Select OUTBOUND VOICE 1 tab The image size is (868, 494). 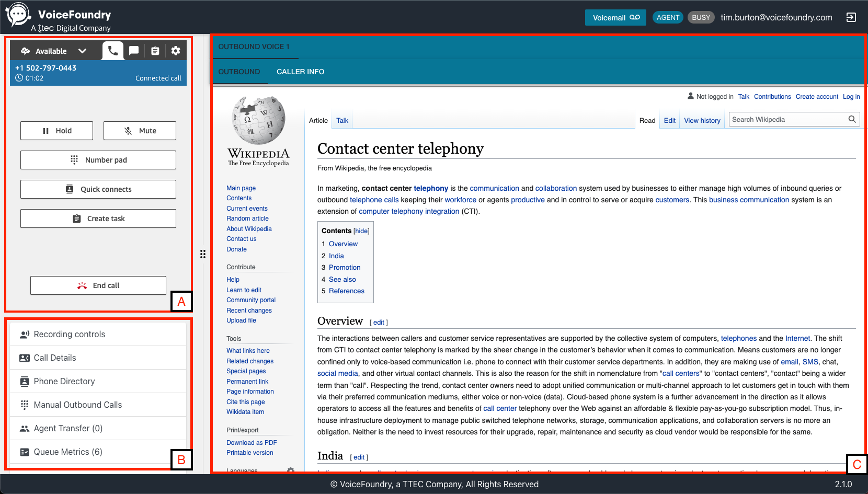(x=254, y=47)
